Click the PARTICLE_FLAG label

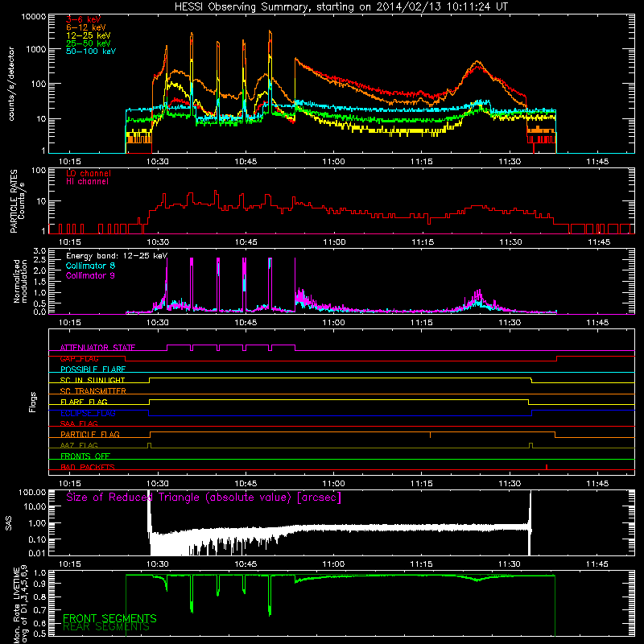90,435
